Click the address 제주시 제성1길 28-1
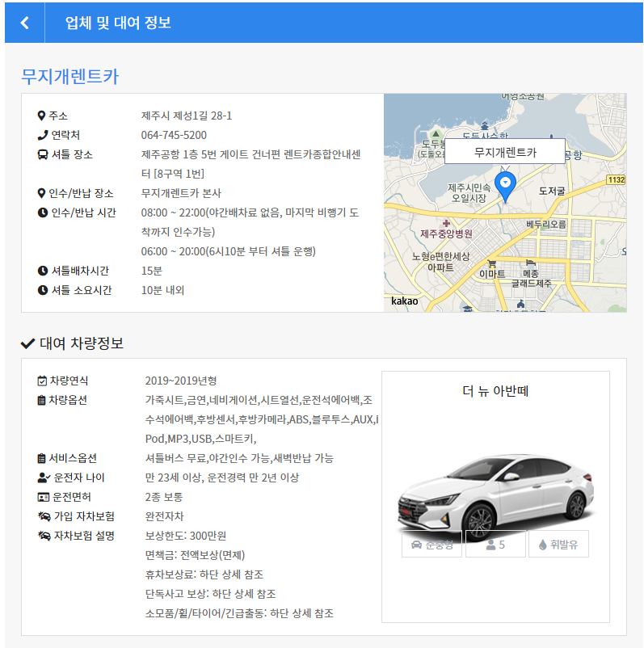Screen dimensions: 644x648 [186, 116]
